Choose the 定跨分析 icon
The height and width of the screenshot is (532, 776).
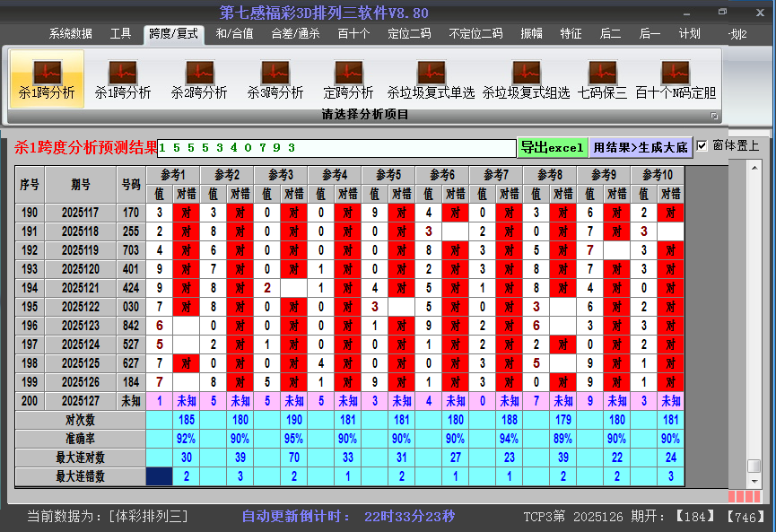pos(348,79)
